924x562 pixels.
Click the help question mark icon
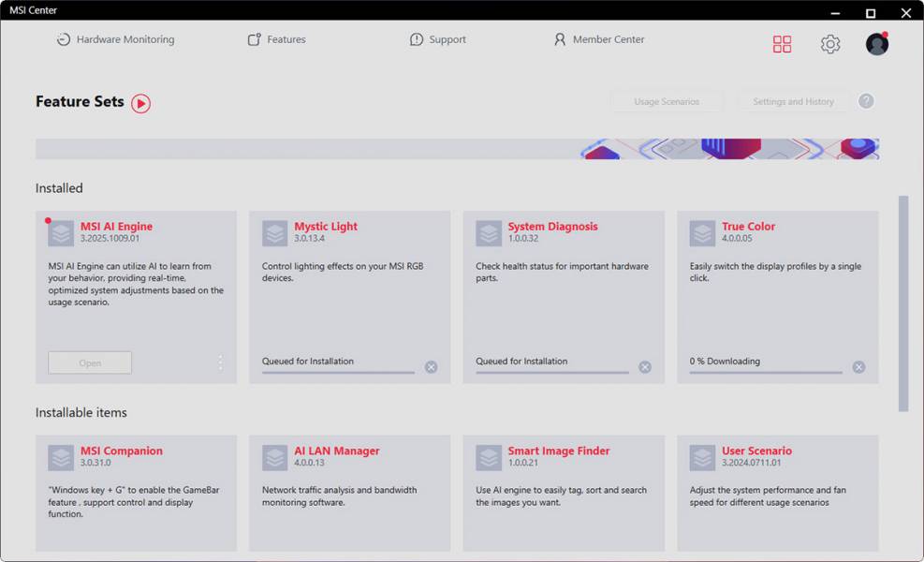(866, 101)
